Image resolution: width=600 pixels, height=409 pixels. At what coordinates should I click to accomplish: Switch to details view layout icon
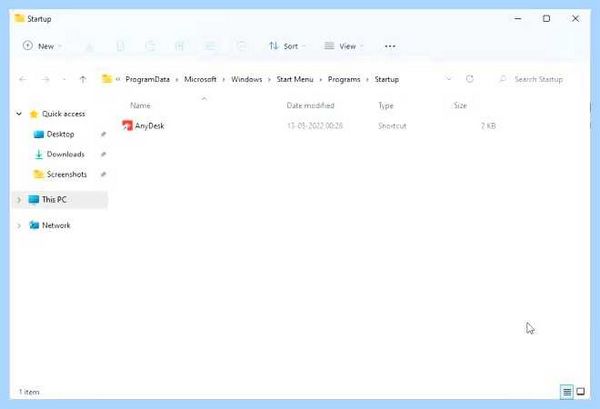[567, 391]
